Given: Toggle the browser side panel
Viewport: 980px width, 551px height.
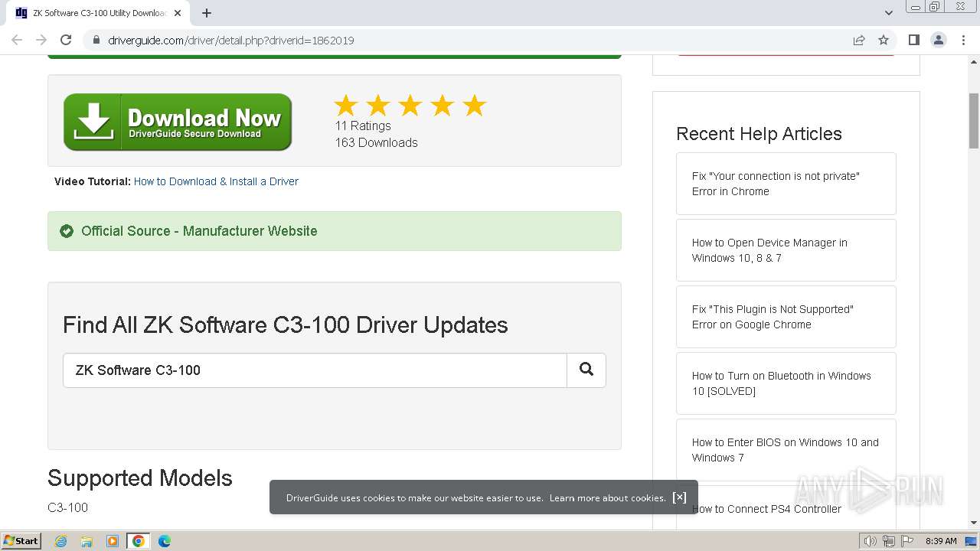Looking at the screenshot, I should click(x=913, y=40).
